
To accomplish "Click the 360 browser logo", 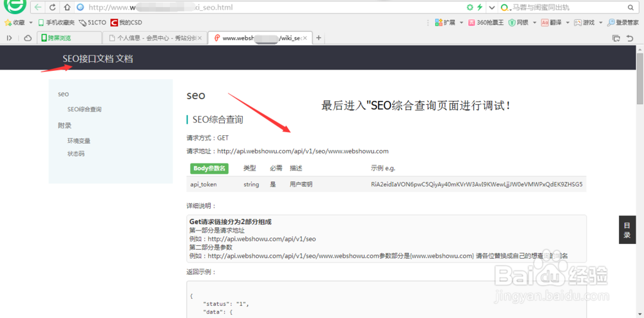I will 15,5.
